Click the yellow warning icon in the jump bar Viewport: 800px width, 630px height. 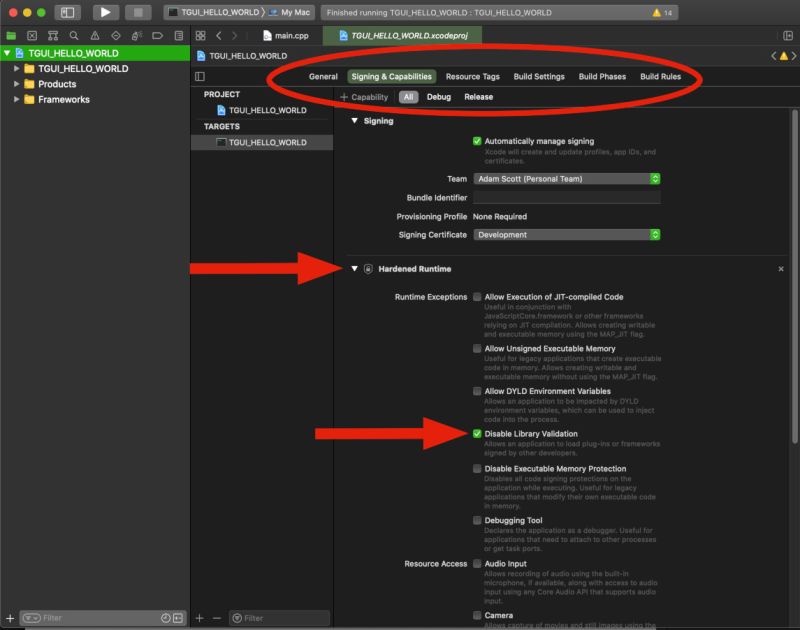(x=784, y=56)
